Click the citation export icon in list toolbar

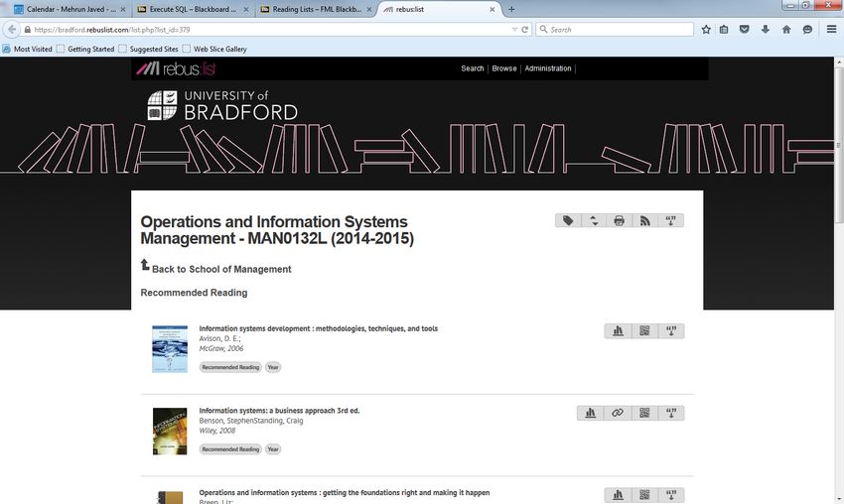[670, 220]
